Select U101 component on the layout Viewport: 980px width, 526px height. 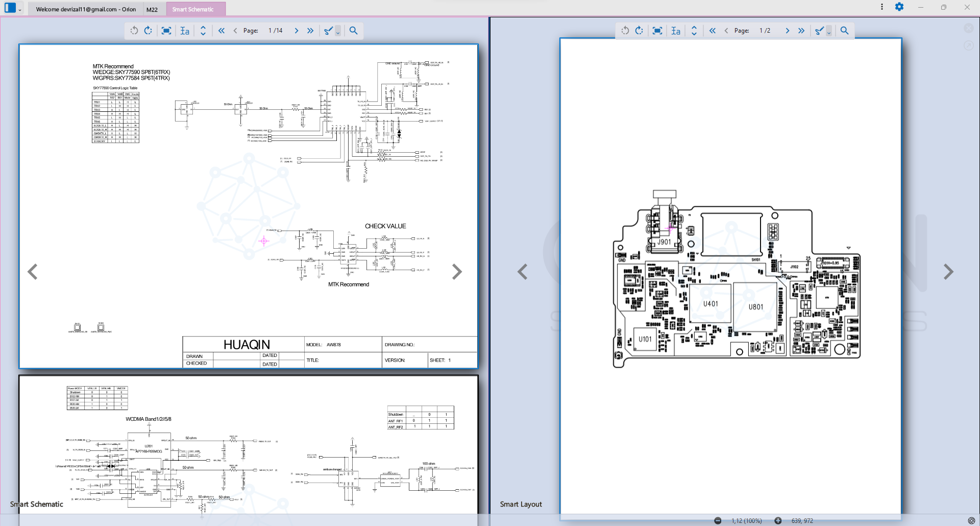click(645, 339)
